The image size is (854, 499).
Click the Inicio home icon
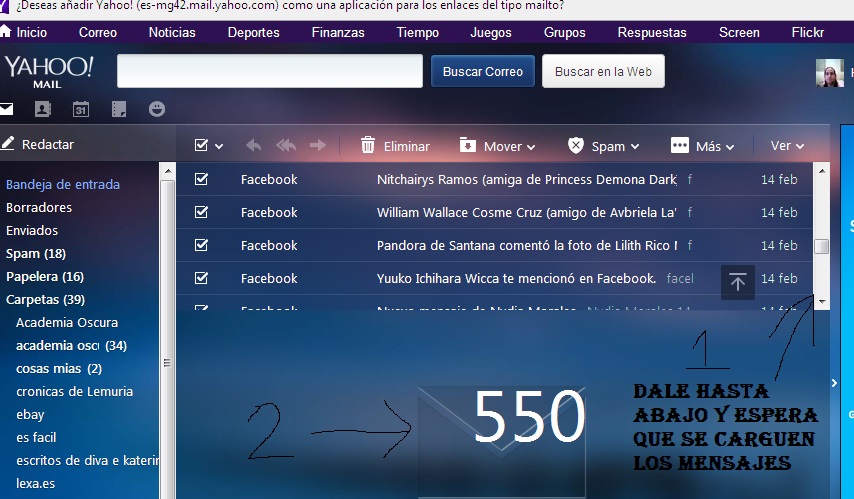[5, 32]
